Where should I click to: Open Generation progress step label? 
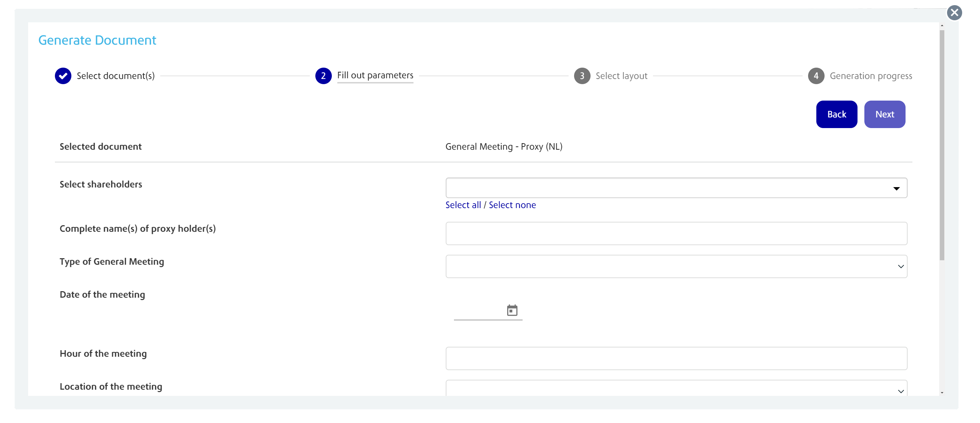871,76
